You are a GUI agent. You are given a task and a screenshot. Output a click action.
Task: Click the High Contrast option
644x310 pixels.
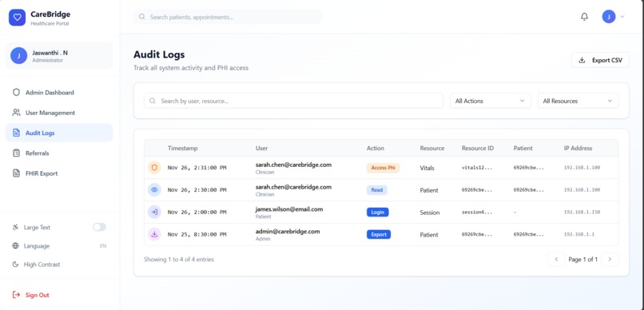tap(42, 264)
